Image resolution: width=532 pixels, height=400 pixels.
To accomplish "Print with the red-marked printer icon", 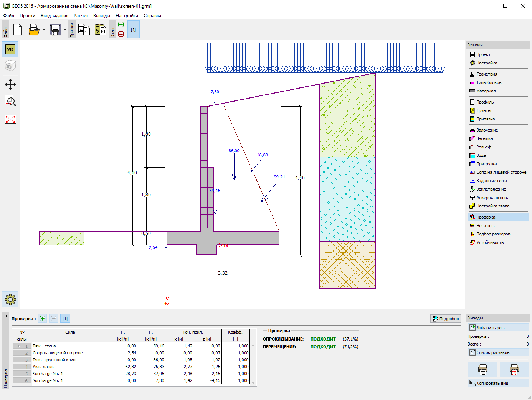I will click(514, 370).
